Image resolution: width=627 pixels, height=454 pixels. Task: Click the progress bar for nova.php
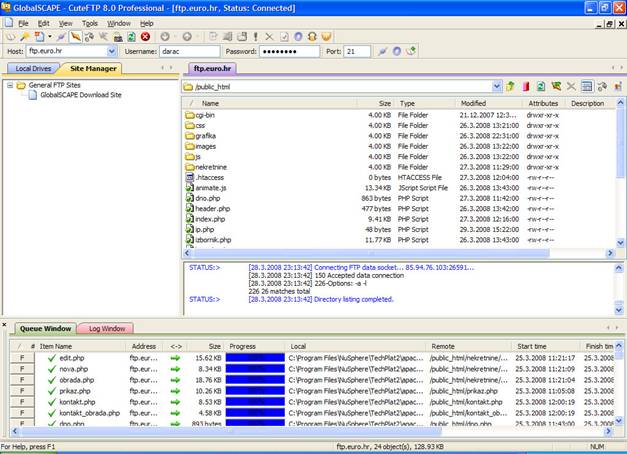click(254, 368)
